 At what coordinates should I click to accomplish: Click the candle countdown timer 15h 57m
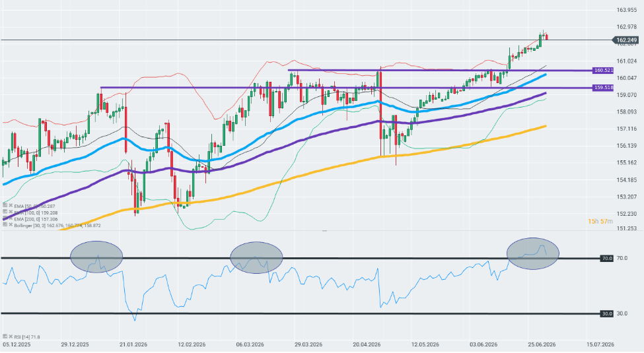click(x=600, y=221)
